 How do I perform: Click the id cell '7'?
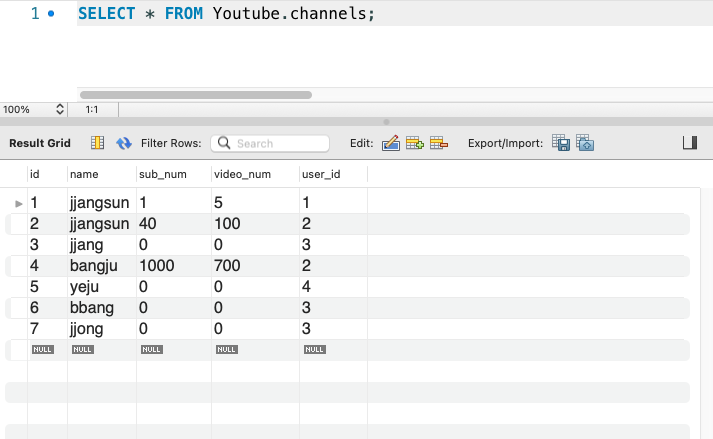(x=35, y=328)
